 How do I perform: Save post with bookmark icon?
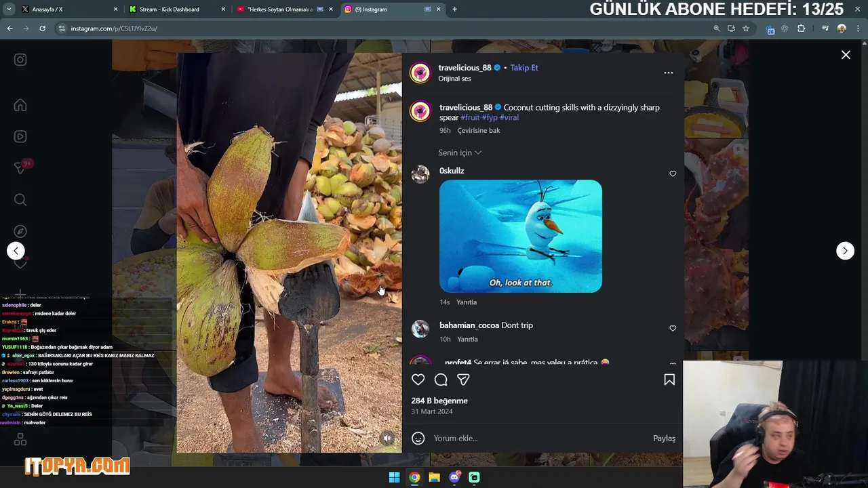tap(669, 380)
